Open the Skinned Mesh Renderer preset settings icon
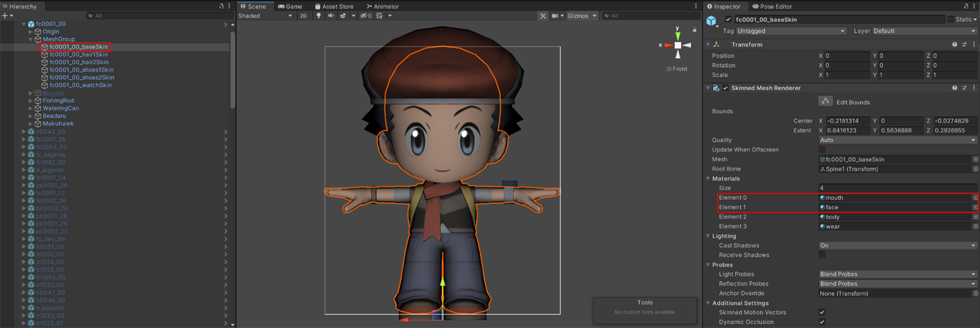The width and height of the screenshot is (980, 328). (964, 88)
